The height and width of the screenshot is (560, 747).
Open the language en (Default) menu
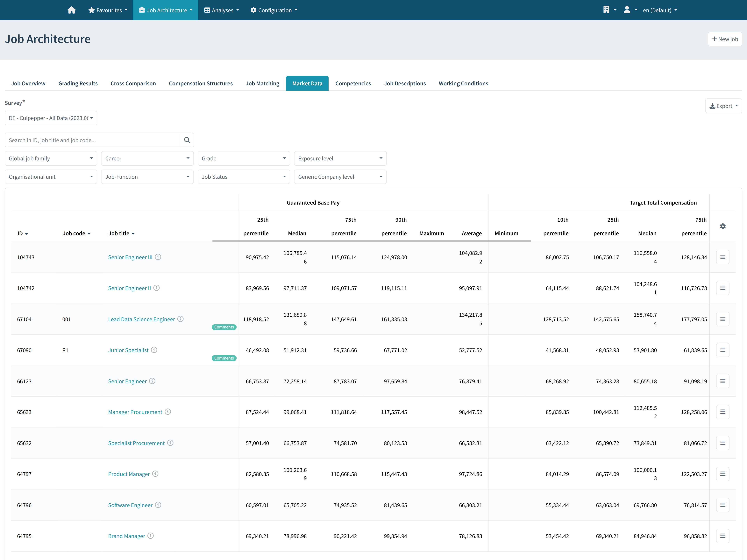click(660, 10)
